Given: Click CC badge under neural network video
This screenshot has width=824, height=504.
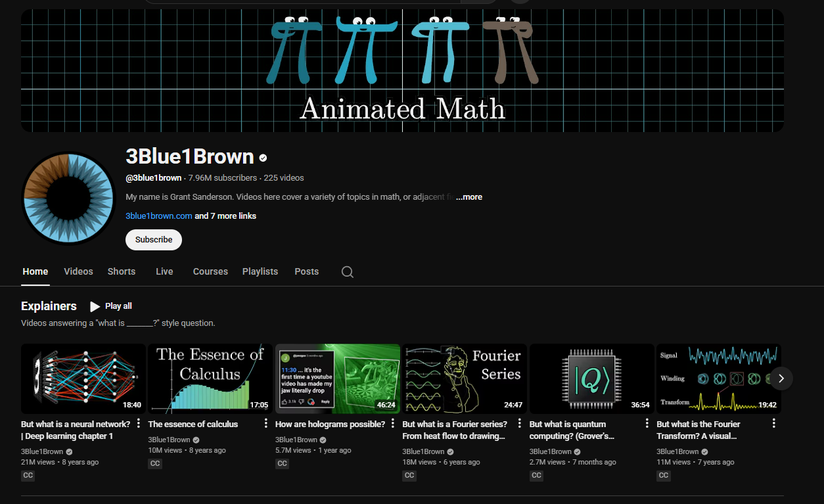Looking at the screenshot, I should pos(28,475).
